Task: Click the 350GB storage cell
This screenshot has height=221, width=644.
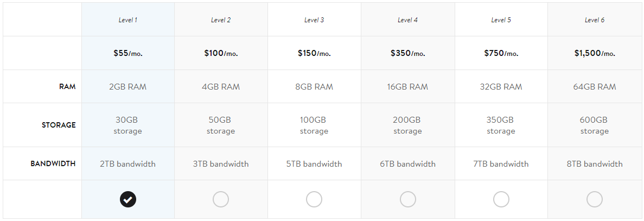Action: (x=501, y=125)
